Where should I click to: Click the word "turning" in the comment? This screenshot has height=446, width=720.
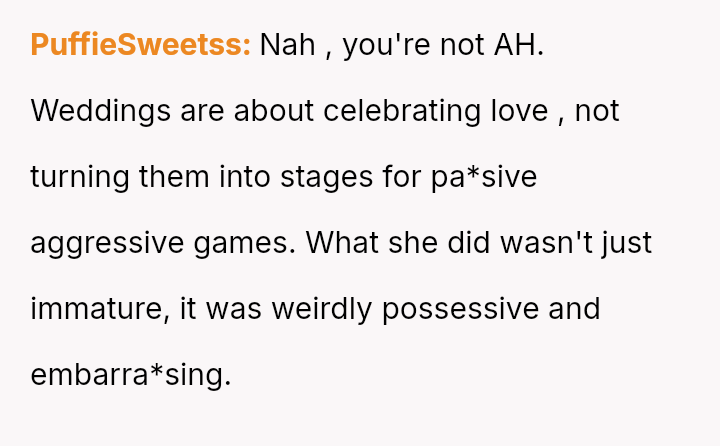click(x=76, y=177)
